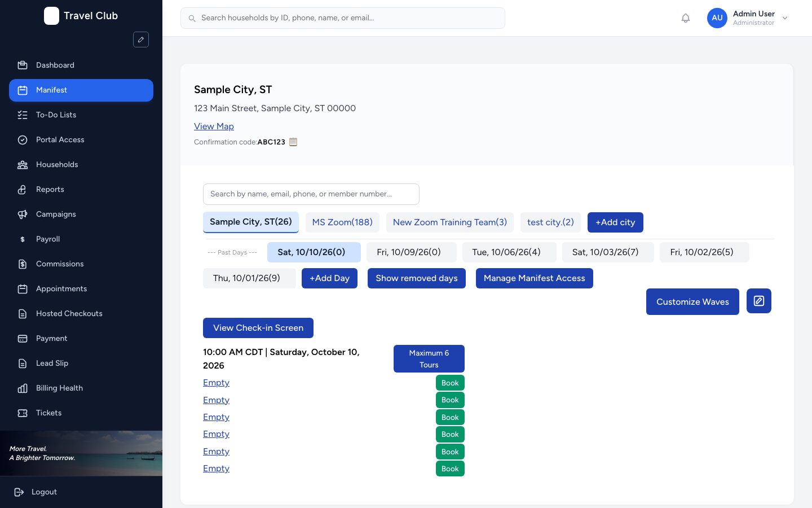Switch to MS Zoom(188) tab

click(x=342, y=222)
